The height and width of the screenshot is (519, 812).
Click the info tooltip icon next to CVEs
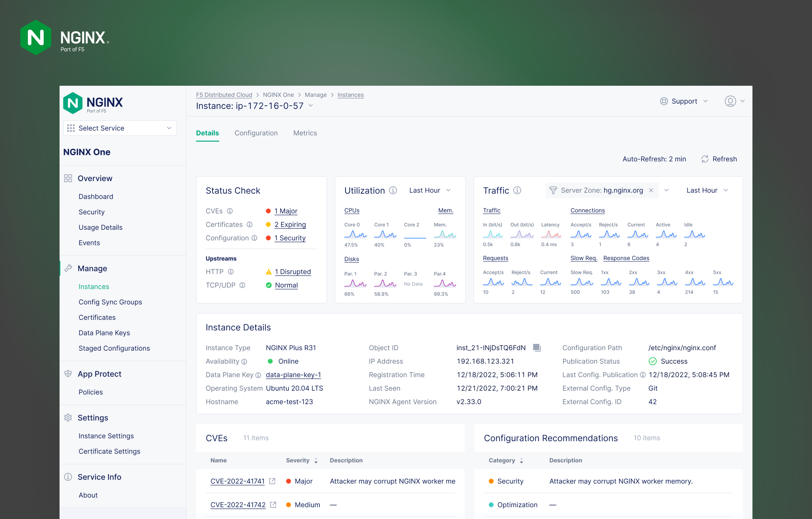coord(230,211)
